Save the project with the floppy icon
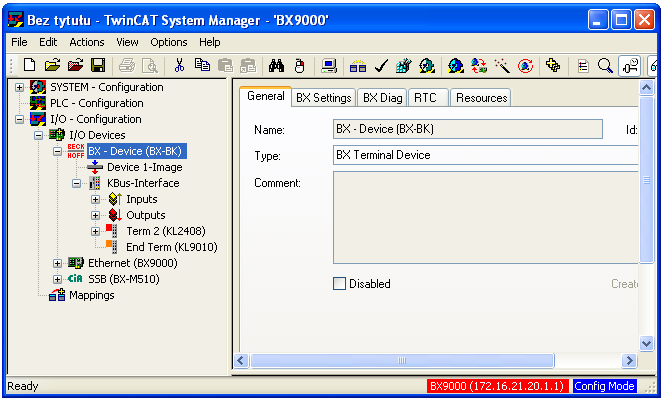 pos(98,66)
